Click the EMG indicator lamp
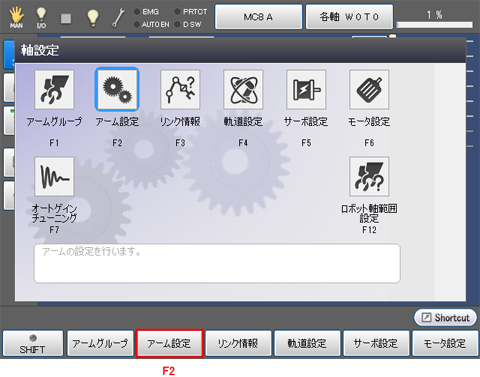This screenshot has width=480, height=377. click(x=137, y=12)
